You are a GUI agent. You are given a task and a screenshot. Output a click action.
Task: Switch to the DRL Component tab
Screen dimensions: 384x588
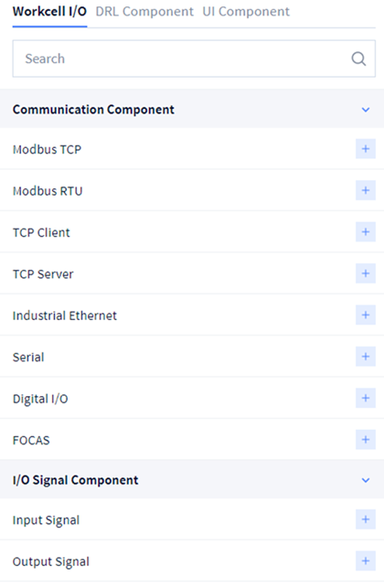144,12
